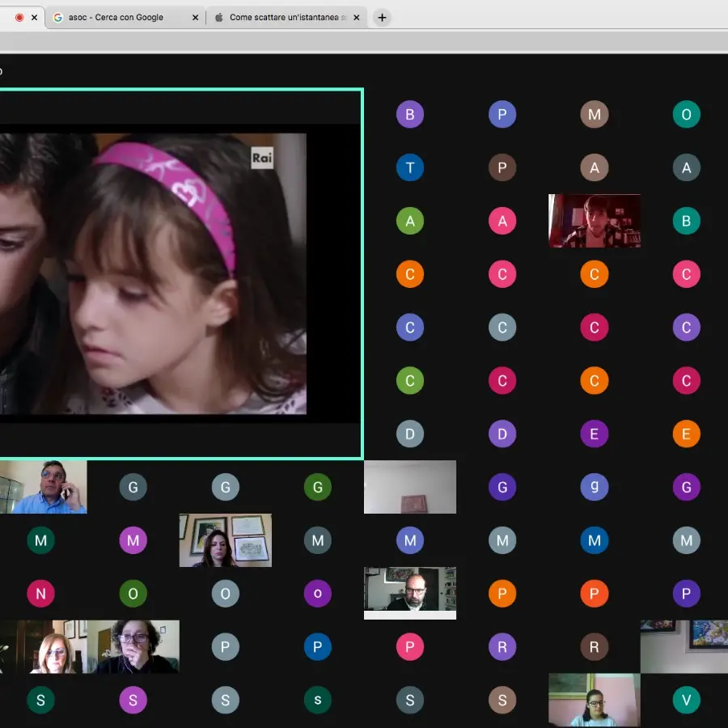This screenshot has width=728, height=728.
Task: Select video of bald bearded man with glasses
Action: (x=409, y=593)
